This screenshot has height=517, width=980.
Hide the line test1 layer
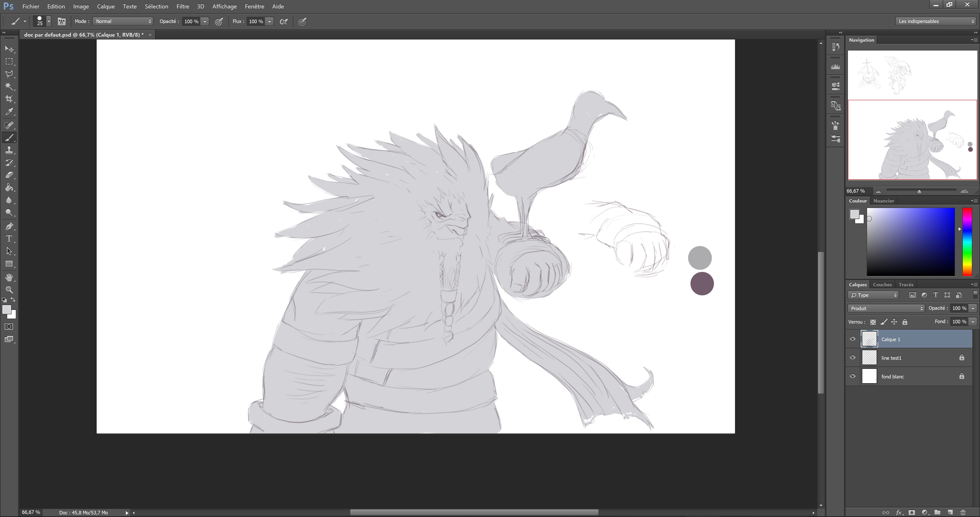852,358
